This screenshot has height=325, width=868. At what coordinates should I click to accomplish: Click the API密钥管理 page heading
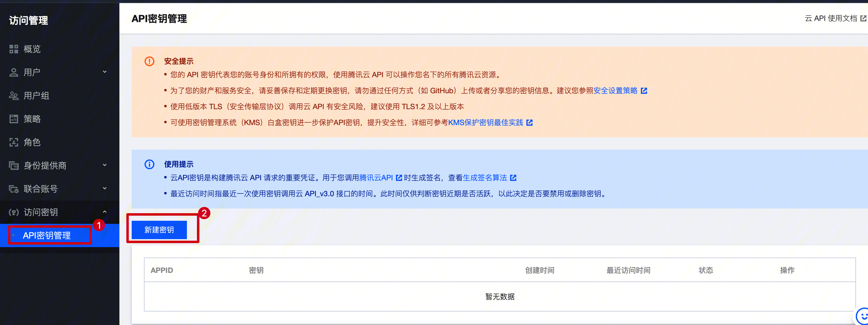159,19
